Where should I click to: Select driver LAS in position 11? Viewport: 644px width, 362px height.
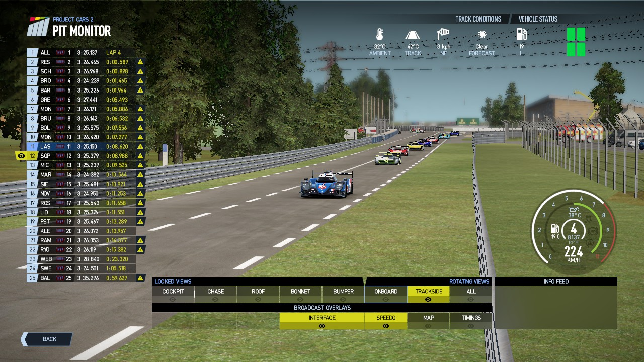tap(86, 147)
